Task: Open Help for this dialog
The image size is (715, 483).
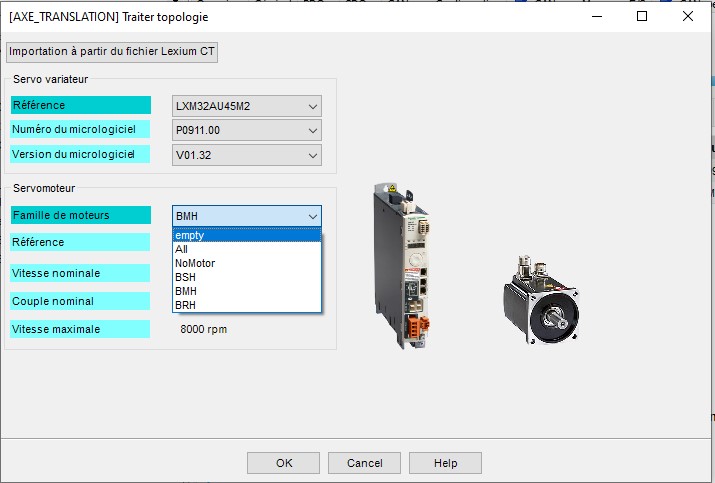Action: tap(445, 463)
